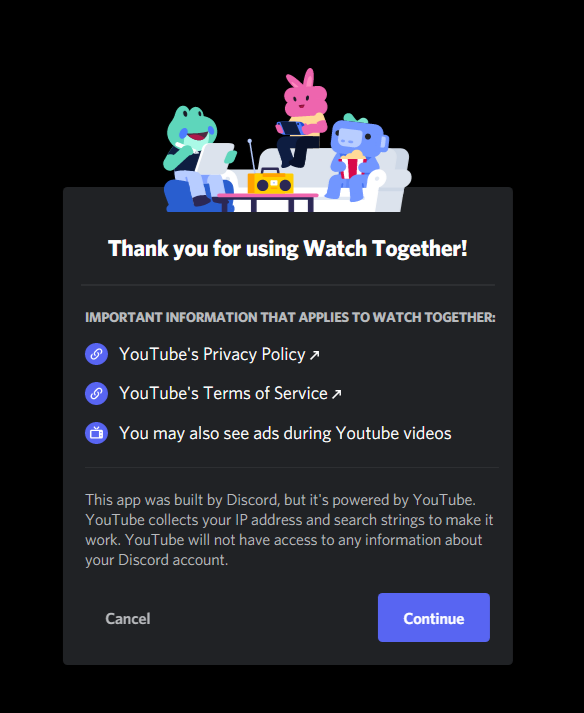Click the pink coffee table illustration
This screenshot has height=713, width=584.
coord(267,202)
